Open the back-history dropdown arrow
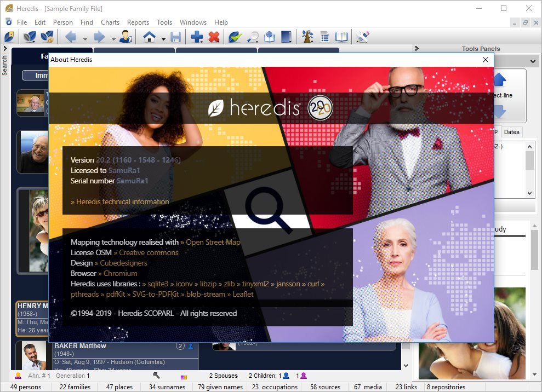Screen dimensions: 542x392 click(x=85, y=39)
